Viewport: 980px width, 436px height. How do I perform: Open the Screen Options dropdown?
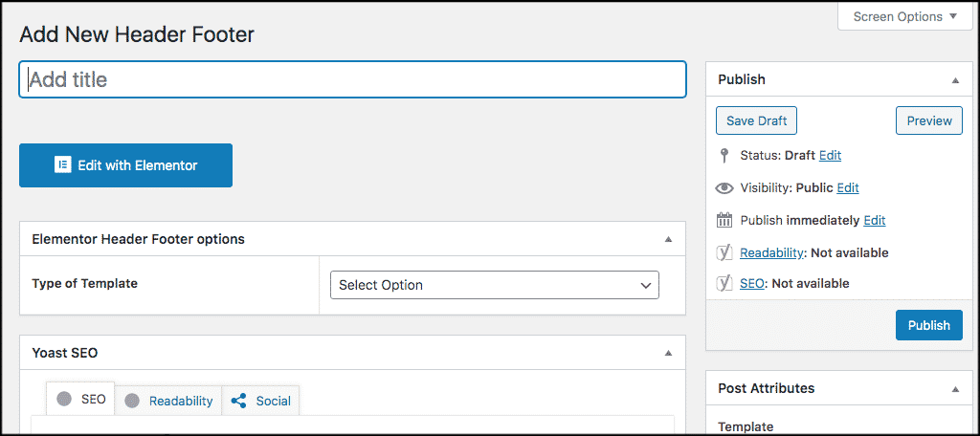(903, 17)
